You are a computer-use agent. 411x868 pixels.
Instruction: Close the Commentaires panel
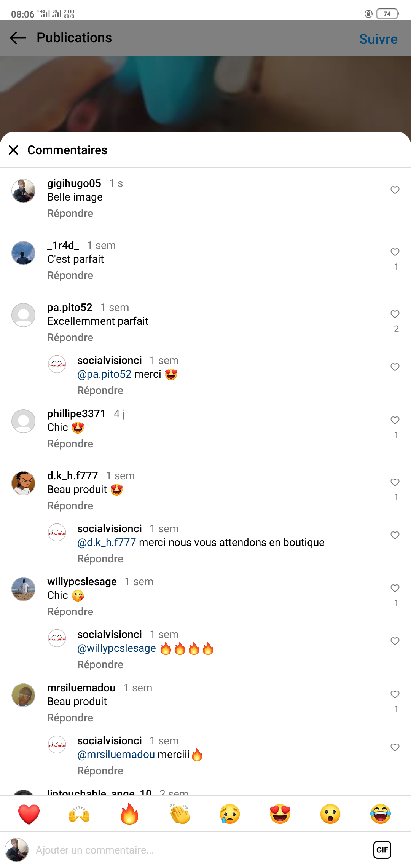[x=13, y=150]
